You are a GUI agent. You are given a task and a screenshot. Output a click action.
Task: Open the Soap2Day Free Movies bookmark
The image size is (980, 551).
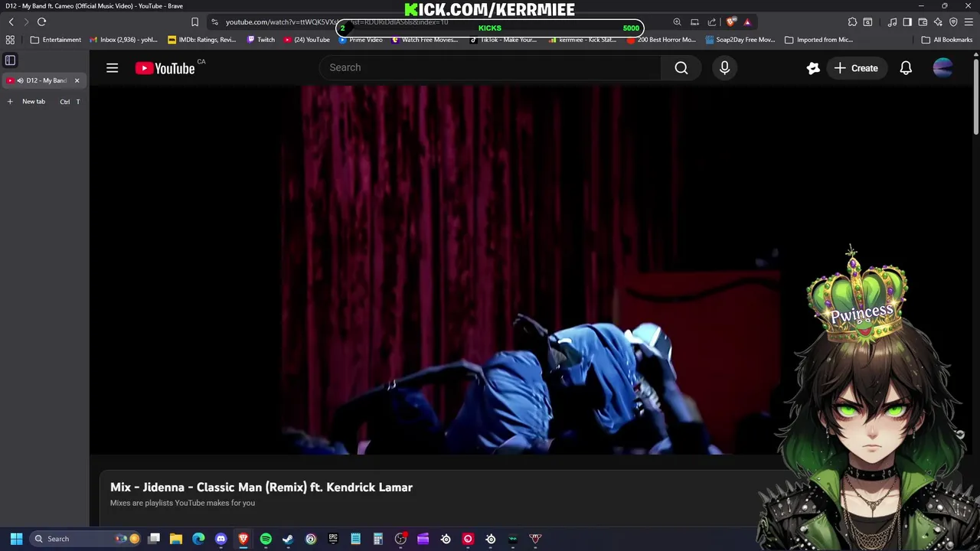click(740, 40)
